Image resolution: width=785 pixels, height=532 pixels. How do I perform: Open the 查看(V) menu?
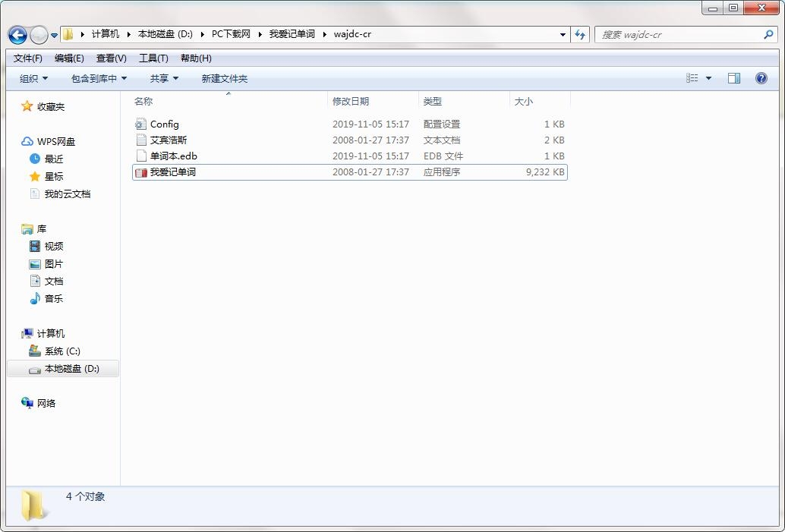[111, 58]
